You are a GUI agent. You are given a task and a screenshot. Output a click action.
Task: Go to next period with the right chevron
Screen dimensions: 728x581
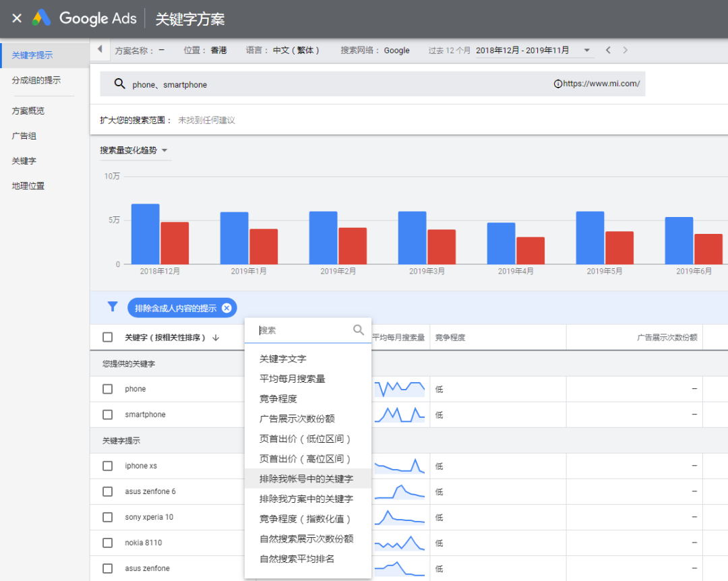624,49
